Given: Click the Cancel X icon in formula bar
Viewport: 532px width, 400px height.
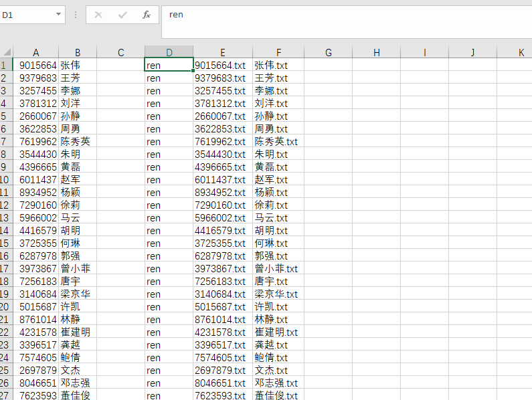Looking at the screenshot, I should [x=98, y=15].
